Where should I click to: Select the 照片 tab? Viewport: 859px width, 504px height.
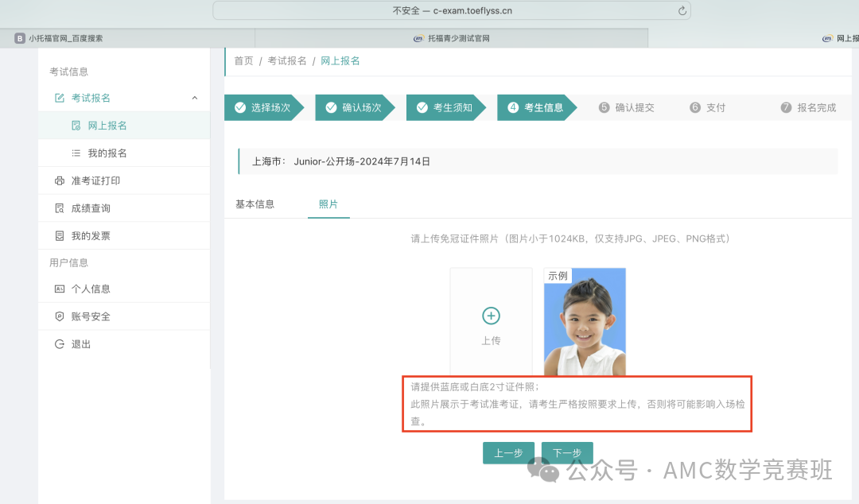pyautogui.click(x=328, y=204)
